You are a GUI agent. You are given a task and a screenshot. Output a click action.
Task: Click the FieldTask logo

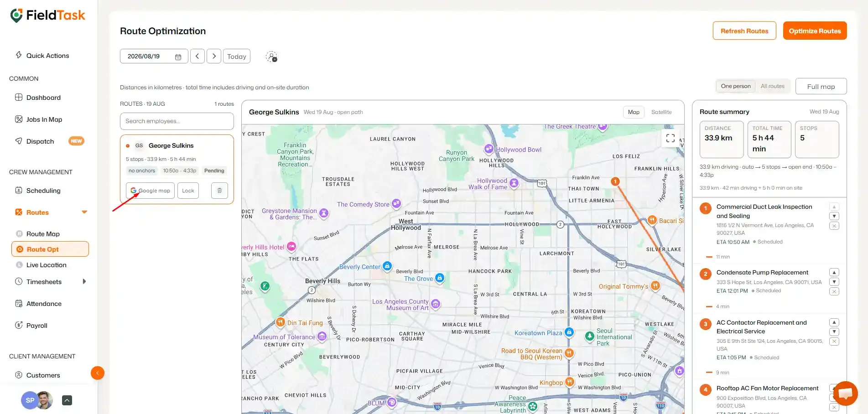click(47, 16)
